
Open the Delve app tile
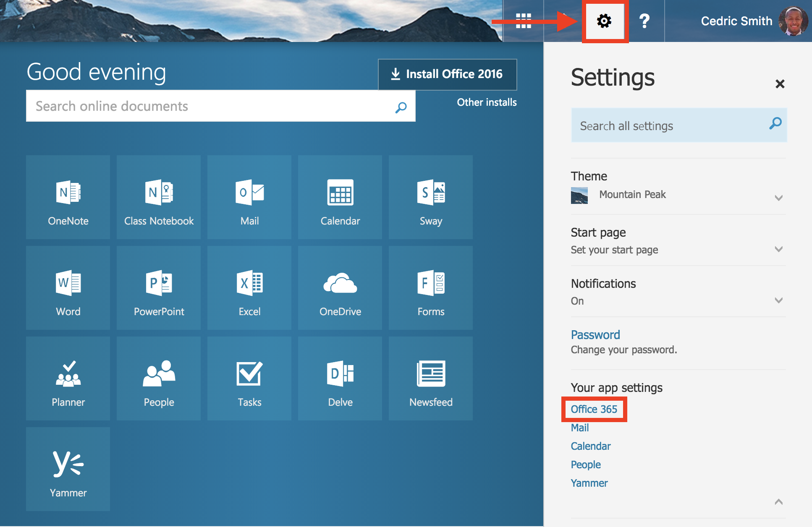pos(340,378)
